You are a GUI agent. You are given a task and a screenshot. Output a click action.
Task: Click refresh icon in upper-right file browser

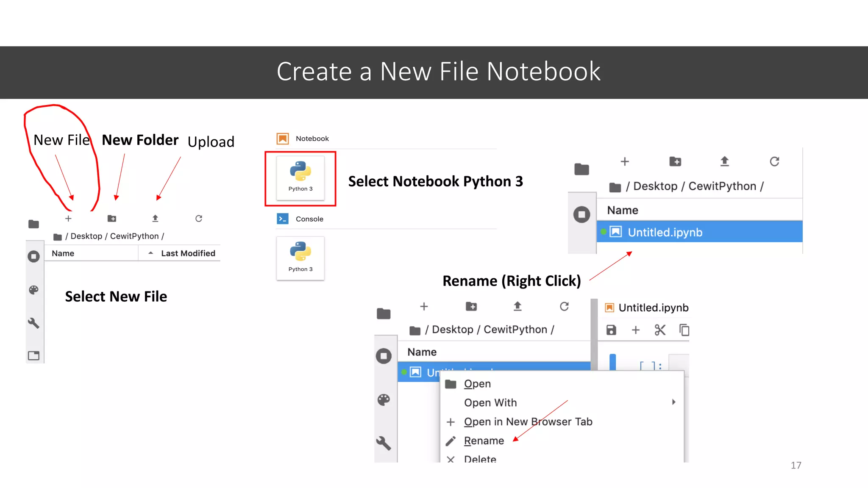[775, 161]
